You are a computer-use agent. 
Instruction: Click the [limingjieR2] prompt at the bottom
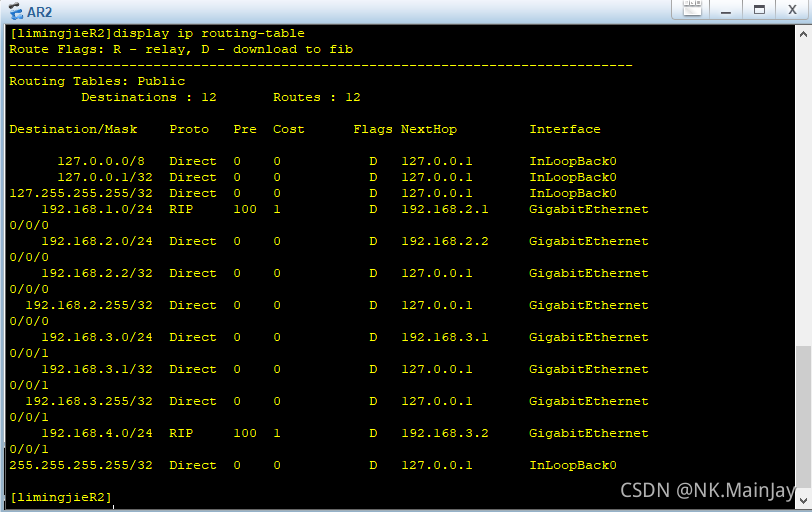(x=61, y=498)
